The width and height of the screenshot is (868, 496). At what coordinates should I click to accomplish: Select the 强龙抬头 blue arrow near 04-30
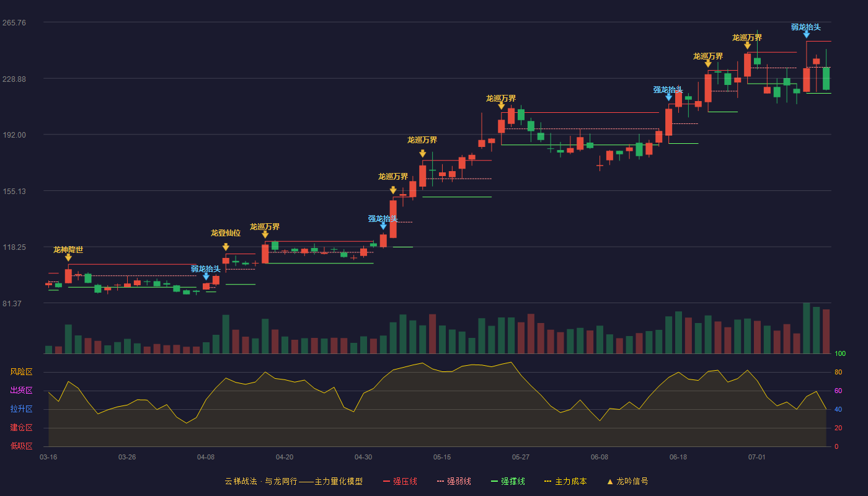[383, 226]
